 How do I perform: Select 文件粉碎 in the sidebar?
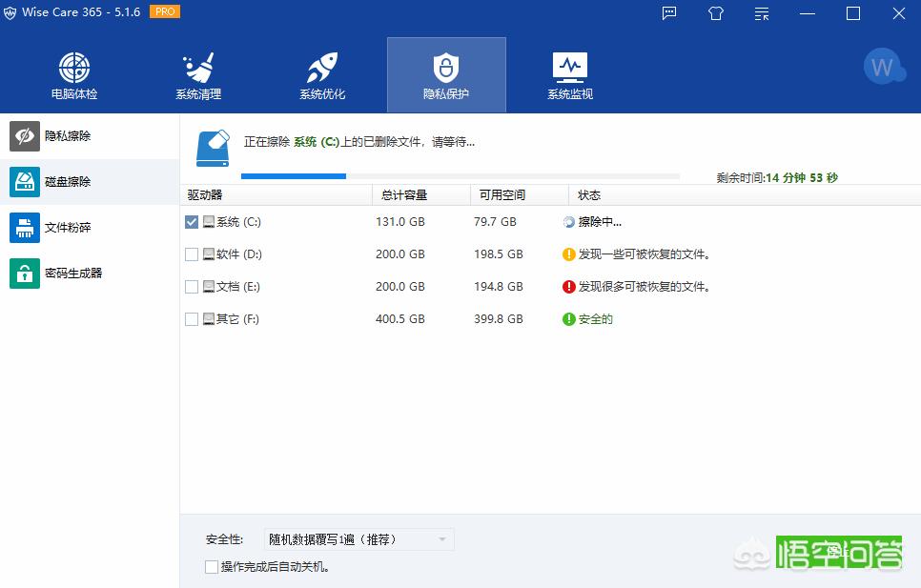click(x=67, y=228)
